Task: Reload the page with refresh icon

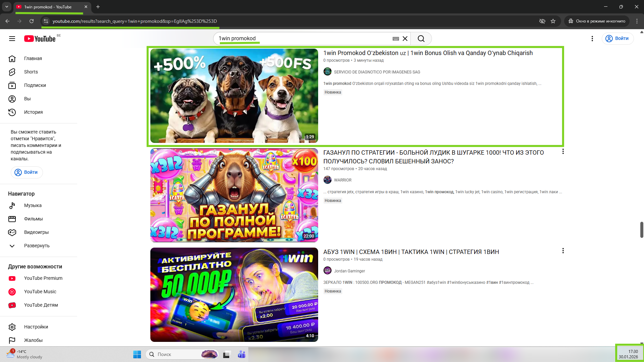Action: [x=32, y=21]
